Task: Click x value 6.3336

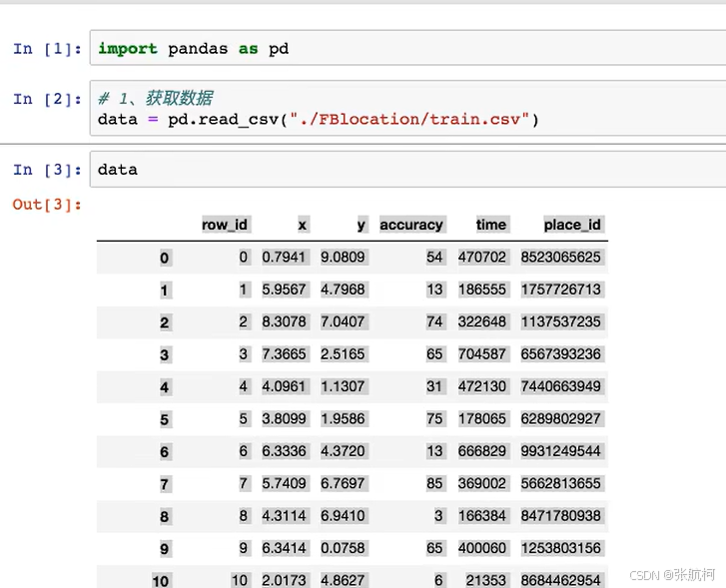Action: coord(285,451)
